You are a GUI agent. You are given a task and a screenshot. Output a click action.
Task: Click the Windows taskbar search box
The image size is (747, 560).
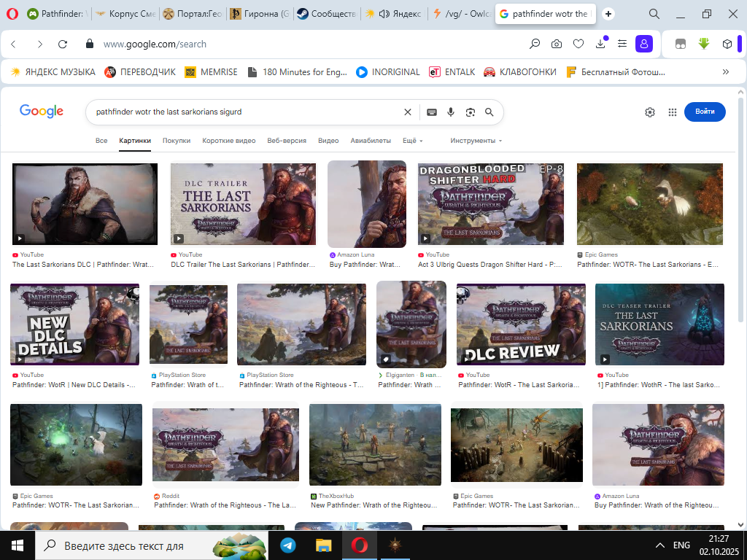coord(152,545)
